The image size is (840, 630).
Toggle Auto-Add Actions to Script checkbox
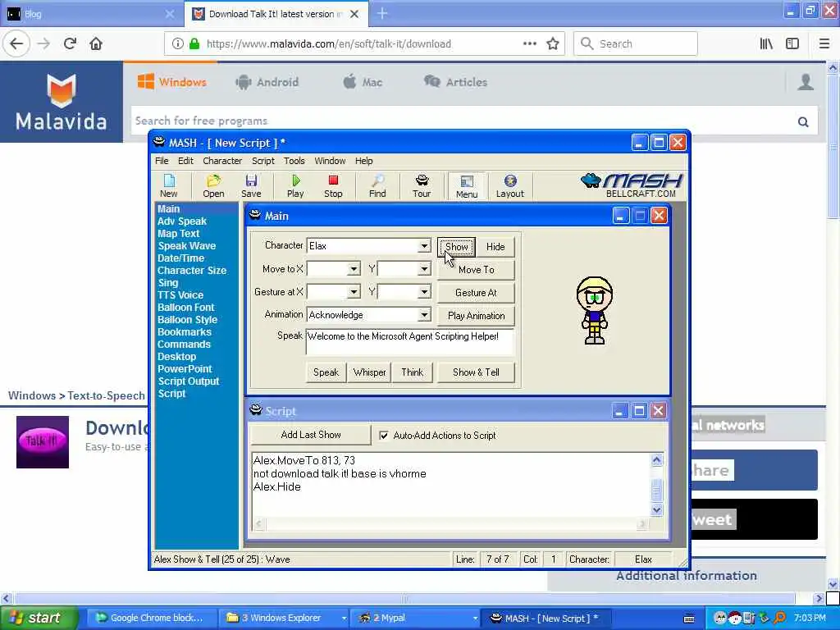click(384, 436)
